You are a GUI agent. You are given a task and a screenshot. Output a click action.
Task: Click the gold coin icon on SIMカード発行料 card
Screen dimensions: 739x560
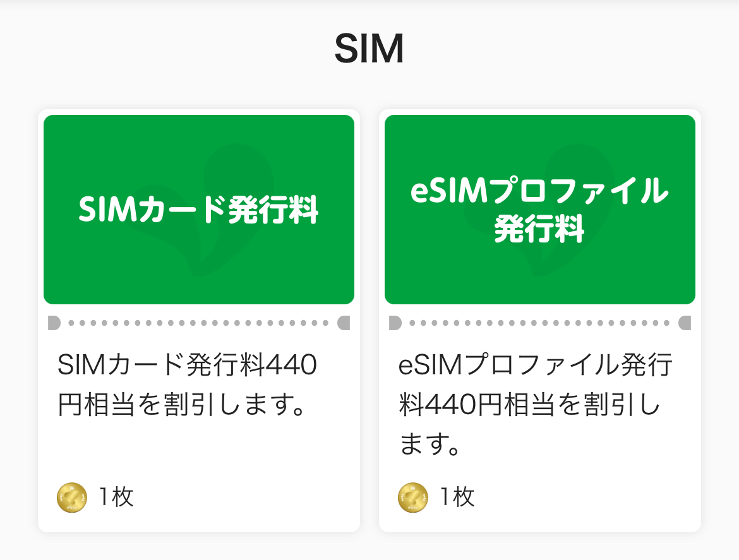[72, 497]
